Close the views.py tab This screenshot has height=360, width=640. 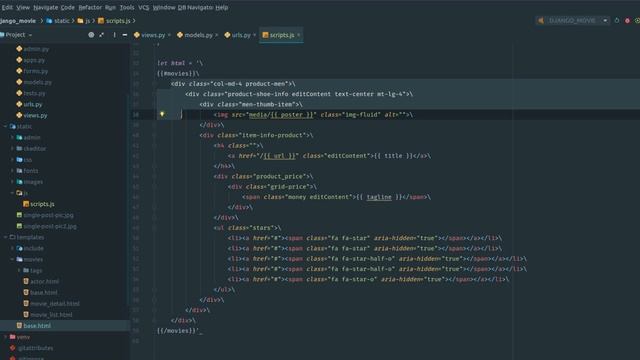click(x=169, y=35)
